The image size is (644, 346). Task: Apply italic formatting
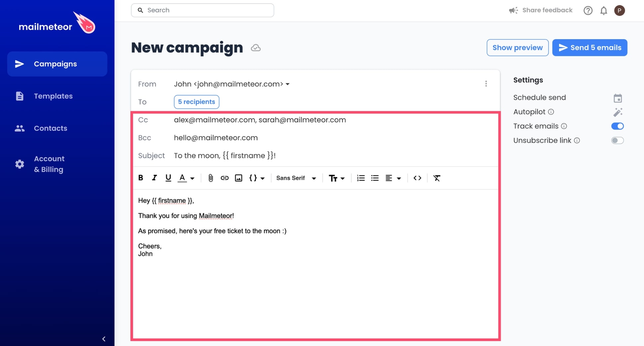[154, 178]
